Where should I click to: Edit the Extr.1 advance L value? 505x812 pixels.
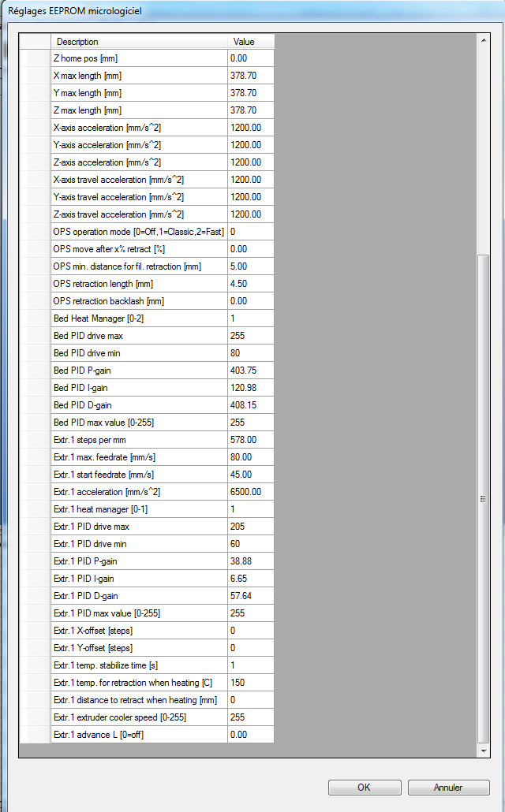pos(251,735)
